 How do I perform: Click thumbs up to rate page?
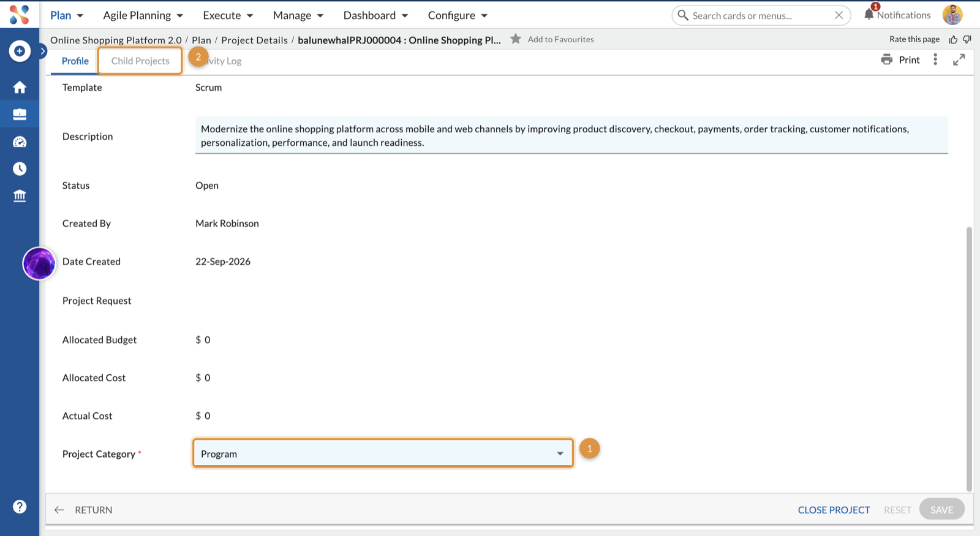[x=953, y=39]
